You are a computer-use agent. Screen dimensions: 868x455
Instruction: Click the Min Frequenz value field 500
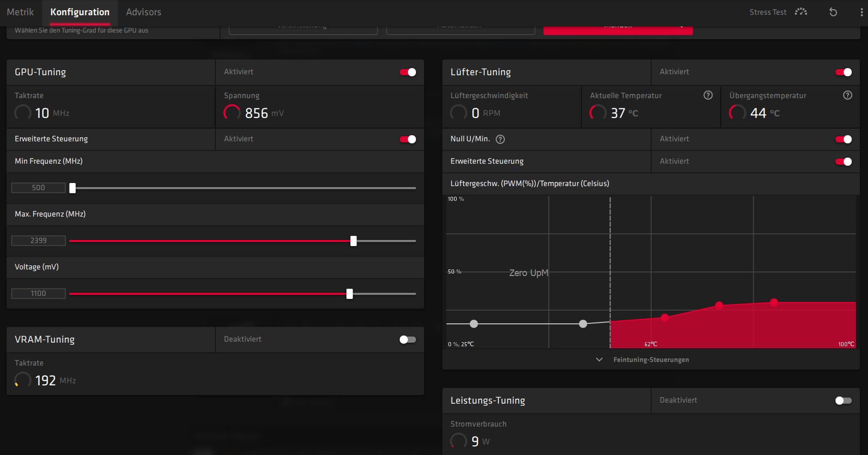[x=39, y=188]
